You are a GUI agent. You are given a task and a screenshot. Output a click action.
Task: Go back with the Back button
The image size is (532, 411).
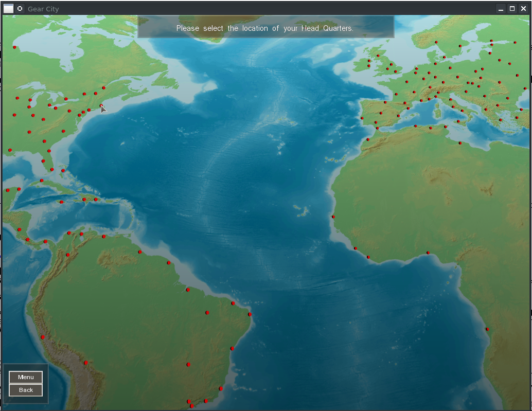tap(26, 390)
